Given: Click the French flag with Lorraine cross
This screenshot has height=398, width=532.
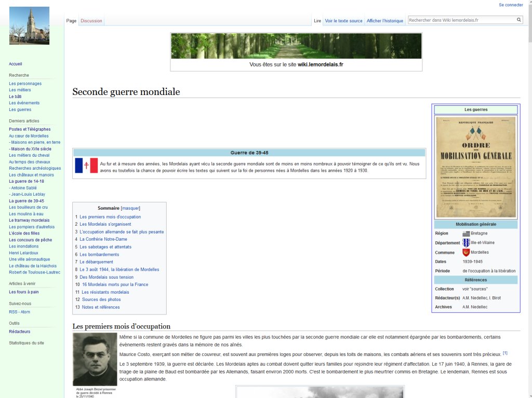Looking at the screenshot, I should tap(86, 166).
